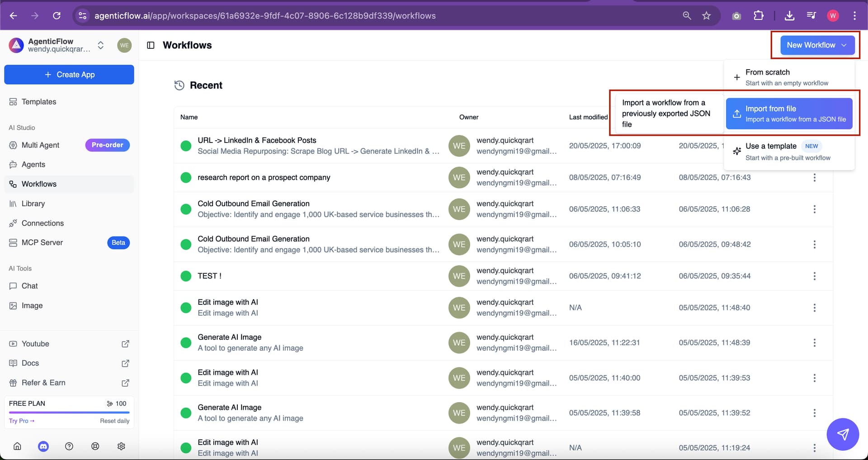Open Discord icon in bottom bar

coord(43,446)
